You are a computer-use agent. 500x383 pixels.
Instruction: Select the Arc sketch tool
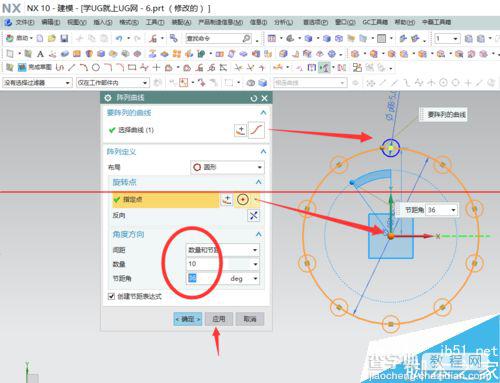click(x=83, y=68)
